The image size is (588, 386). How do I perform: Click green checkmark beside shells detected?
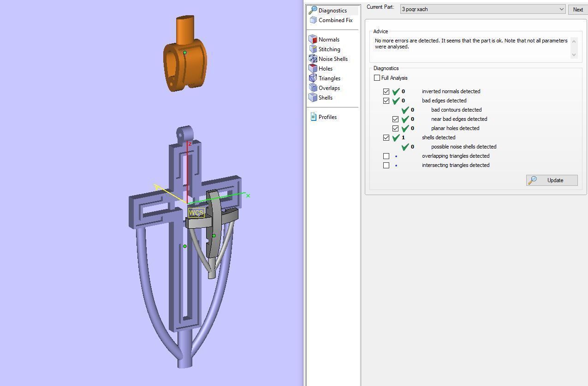pyautogui.click(x=396, y=137)
